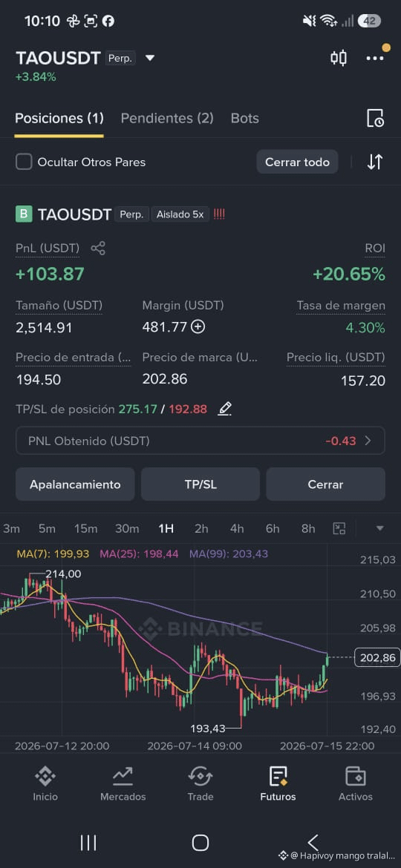The image size is (401, 868).
Task: Tap the TP/SL button
Action: (200, 484)
